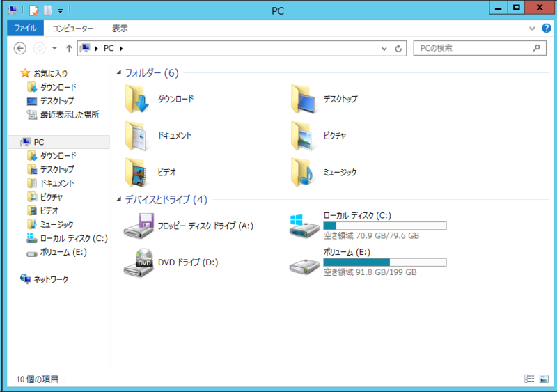Select the ローカル ディスク (C:) drive icon
557x392 pixels.
tap(303, 226)
